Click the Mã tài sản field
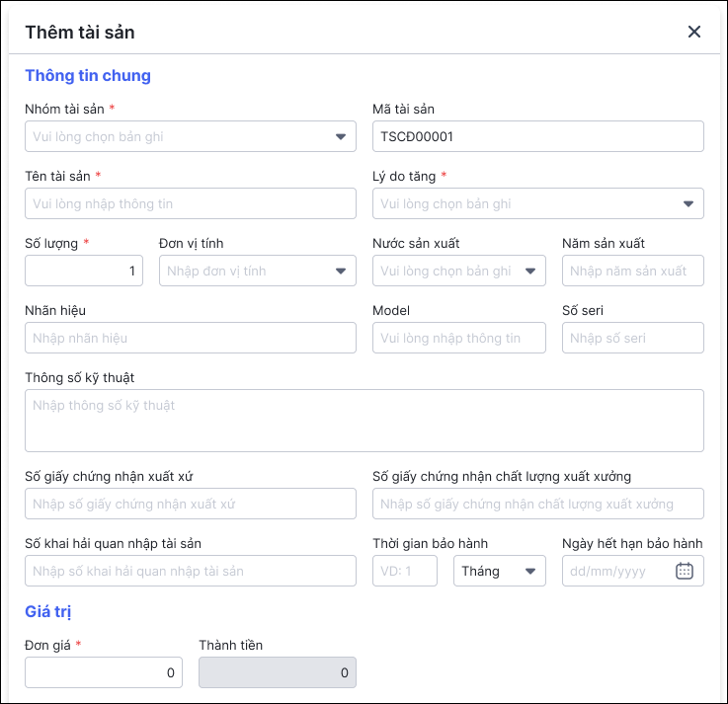Image resolution: width=728 pixels, height=704 pixels. point(537,136)
